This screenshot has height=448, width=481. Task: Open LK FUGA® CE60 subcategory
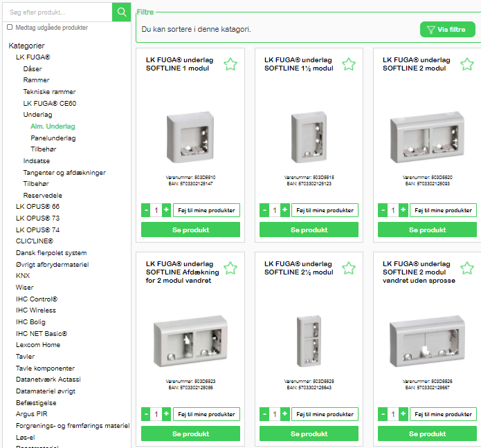pyautogui.click(x=50, y=103)
